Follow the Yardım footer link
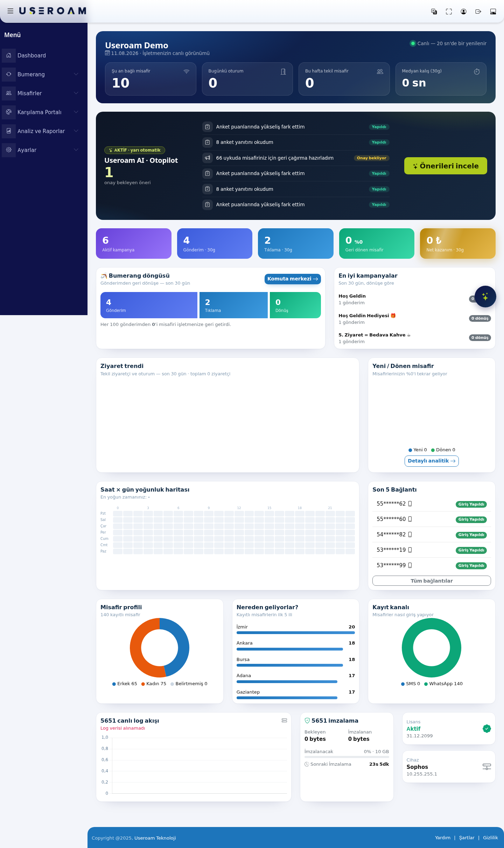 coord(443,838)
